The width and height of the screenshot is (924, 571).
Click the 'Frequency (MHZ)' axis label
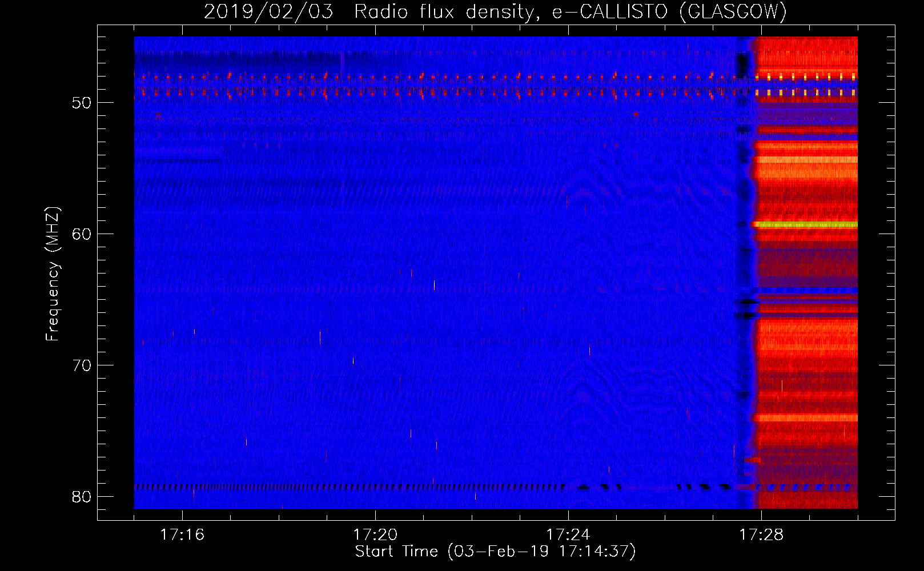(x=53, y=274)
